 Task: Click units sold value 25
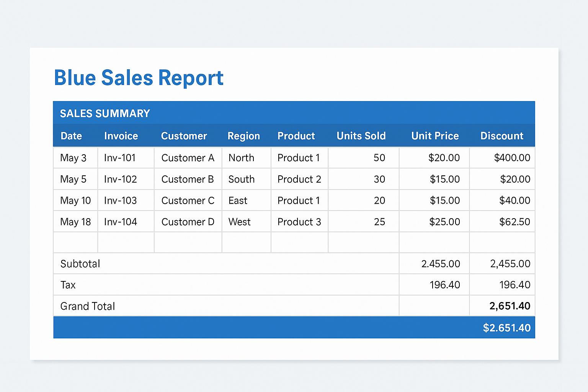tap(379, 222)
